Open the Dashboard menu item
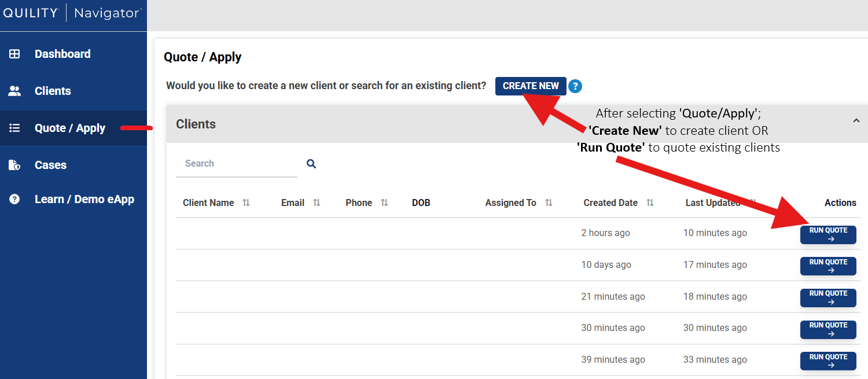This screenshot has height=379, width=868. tap(62, 54)
